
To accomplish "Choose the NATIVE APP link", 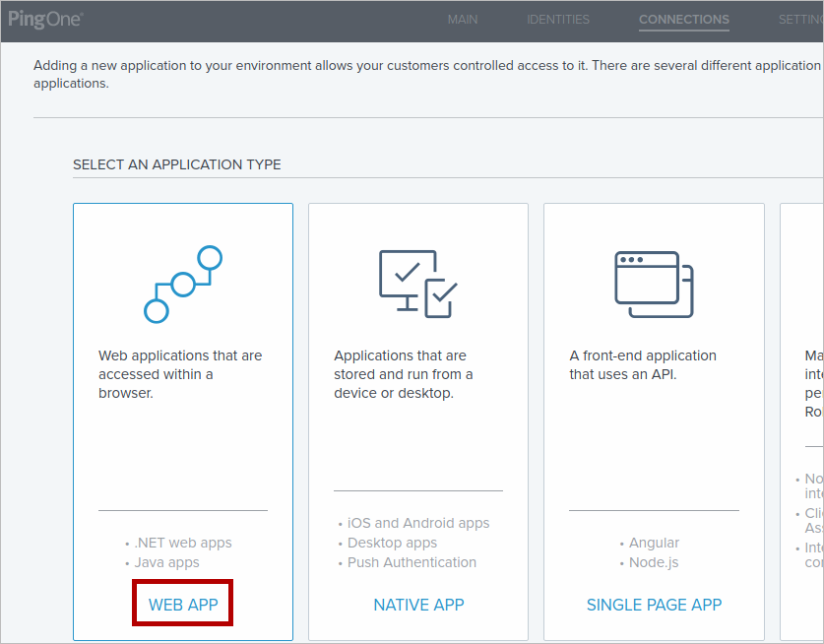I will [x=418, y=605].
